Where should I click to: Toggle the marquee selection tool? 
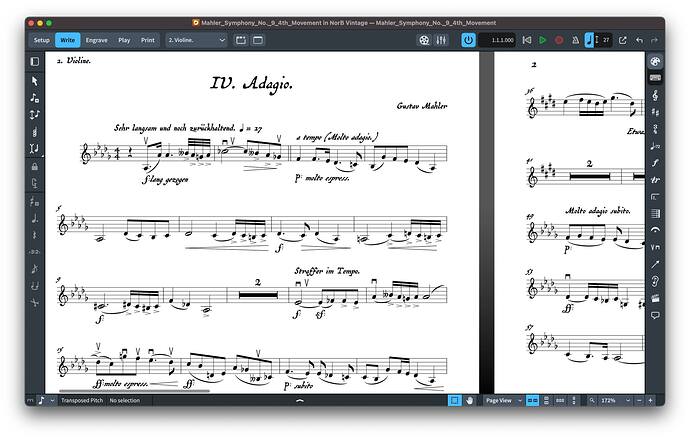pos(455,400)
